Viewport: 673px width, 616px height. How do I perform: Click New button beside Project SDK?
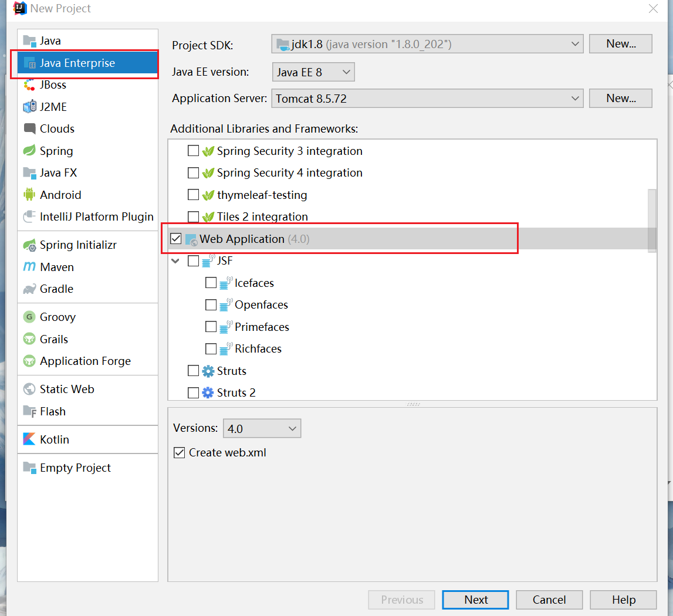(621, 44)
